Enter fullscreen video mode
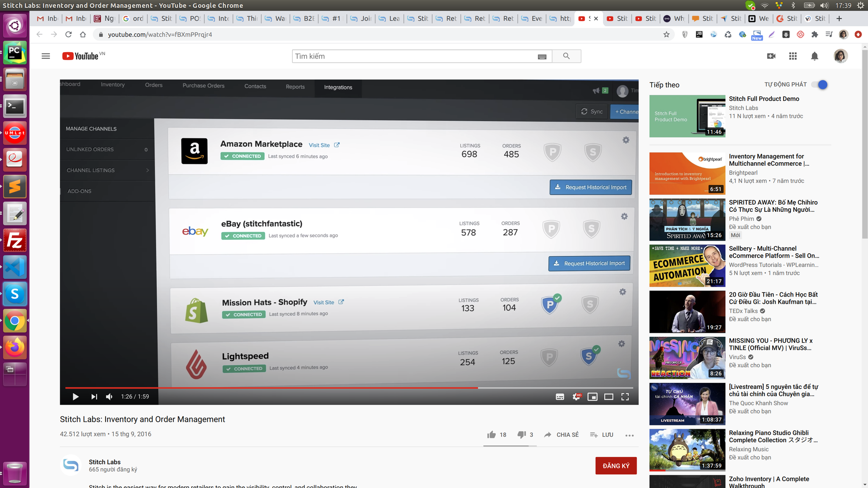 click(625, 397)
